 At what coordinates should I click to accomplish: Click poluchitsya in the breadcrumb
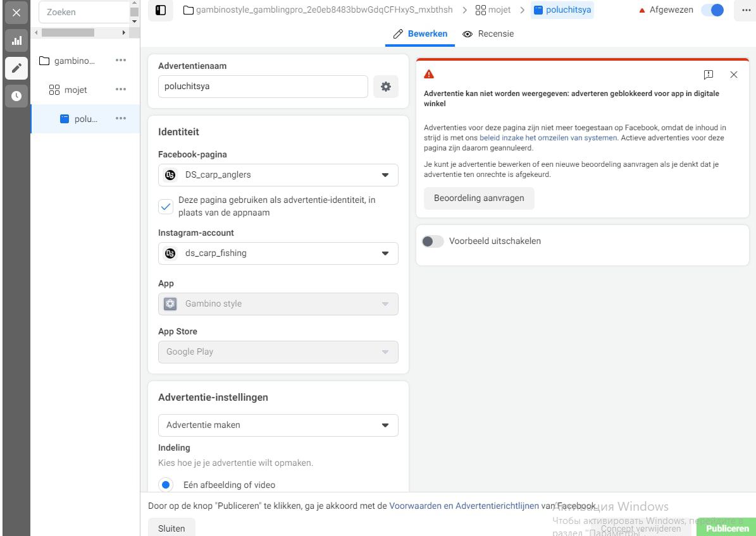pos(562,9)
